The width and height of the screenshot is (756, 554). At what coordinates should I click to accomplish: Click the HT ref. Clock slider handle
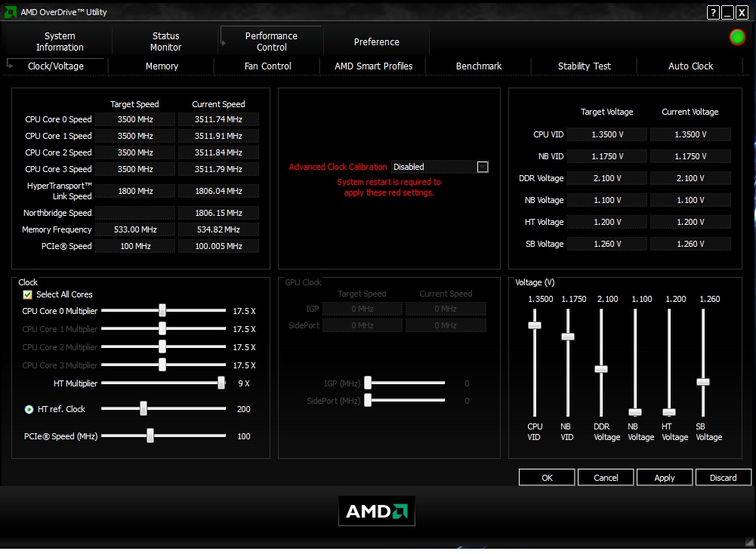(143, 408)
